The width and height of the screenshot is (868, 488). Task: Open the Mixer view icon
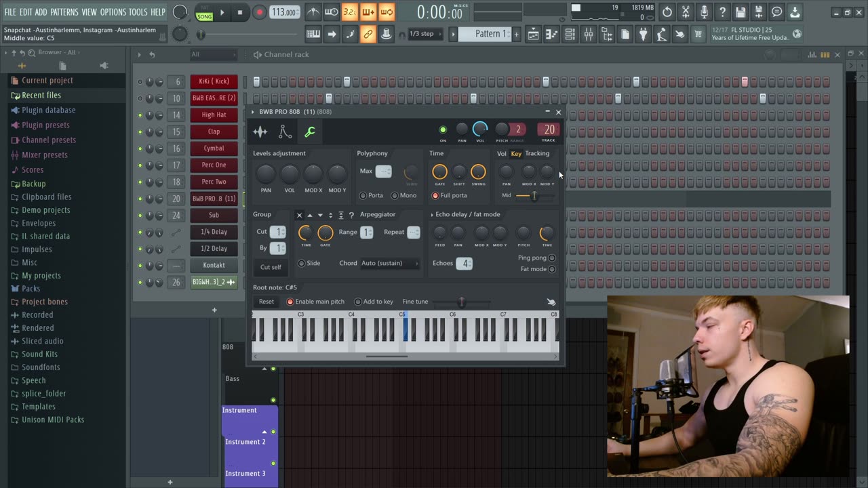click(589, 34)
